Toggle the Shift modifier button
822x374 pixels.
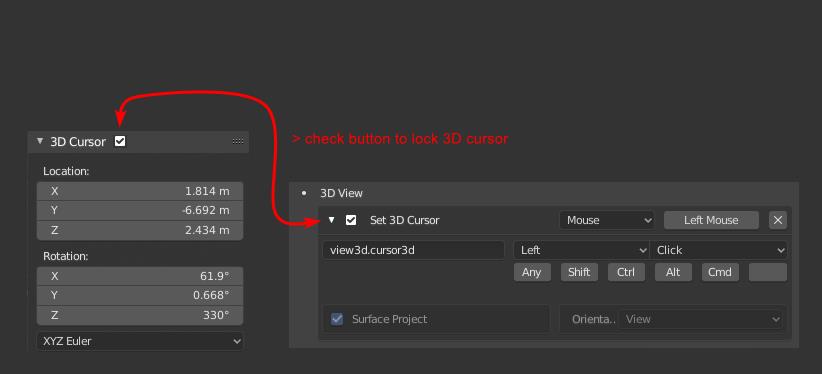click(x=579, y=272)
